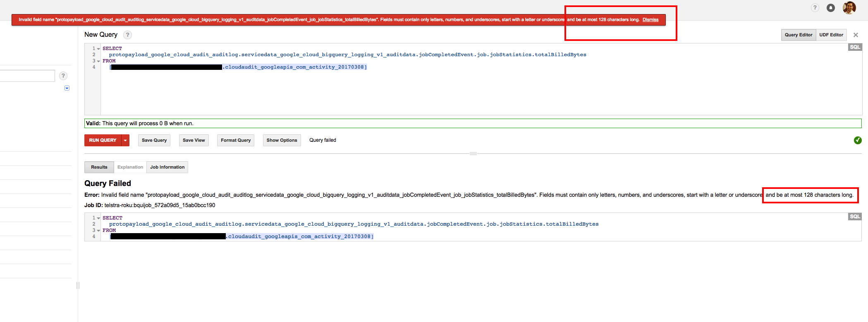Open the notifications bell icon
868x322 pixels.
pyautogui.click(x=830, y=8)
